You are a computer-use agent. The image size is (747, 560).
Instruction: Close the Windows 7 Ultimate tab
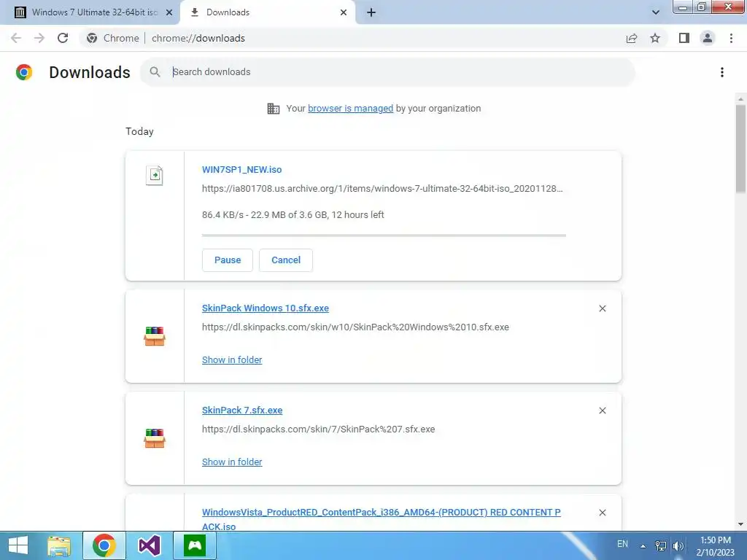click(x=169, y=12)
